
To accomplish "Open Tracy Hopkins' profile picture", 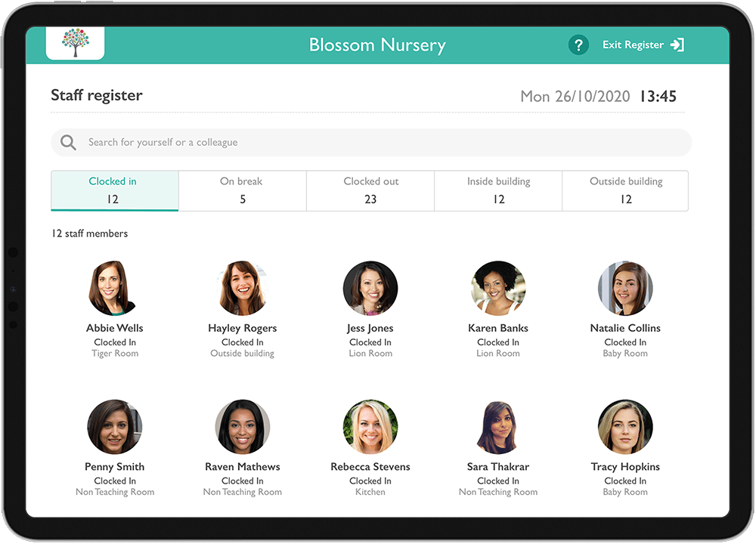I will pyautogui.click(x=625, y=427).
